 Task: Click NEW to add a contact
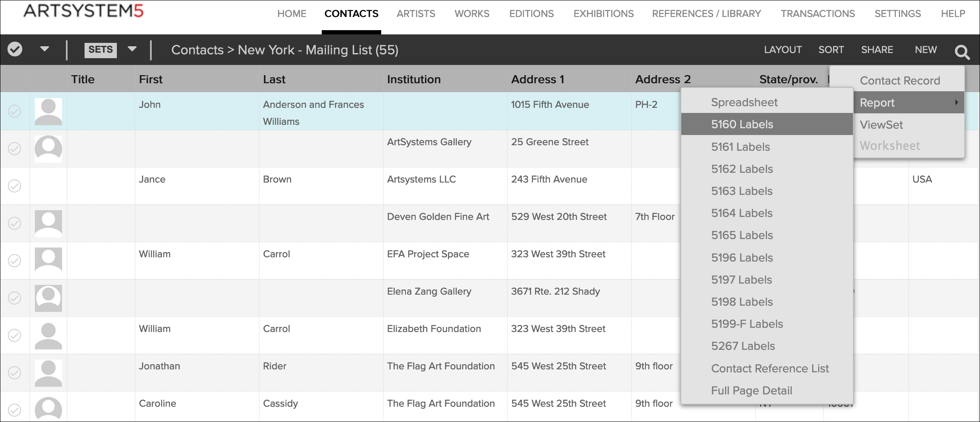point(926,50)
